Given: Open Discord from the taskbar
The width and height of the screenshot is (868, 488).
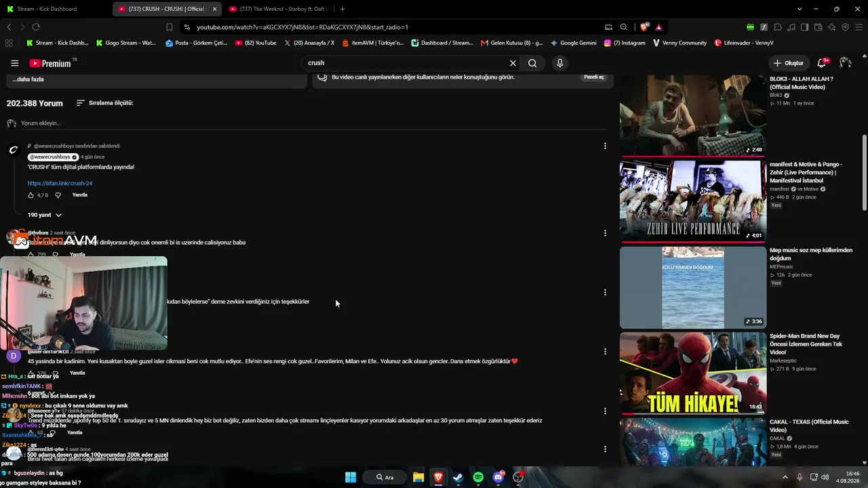Looking at the screenshot, I should (498, 477).
